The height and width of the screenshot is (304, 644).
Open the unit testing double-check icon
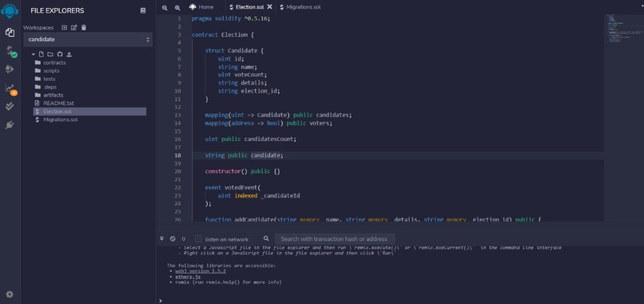tap(10, 106)
